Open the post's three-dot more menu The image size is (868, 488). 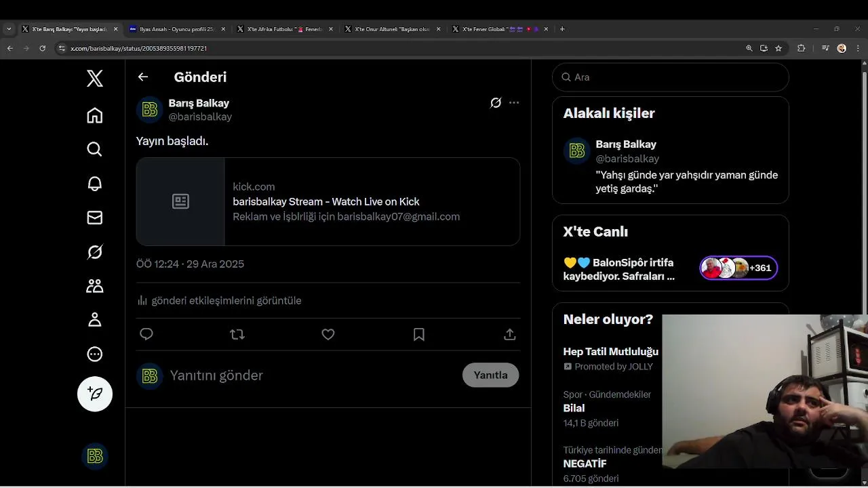pos(514,103)
